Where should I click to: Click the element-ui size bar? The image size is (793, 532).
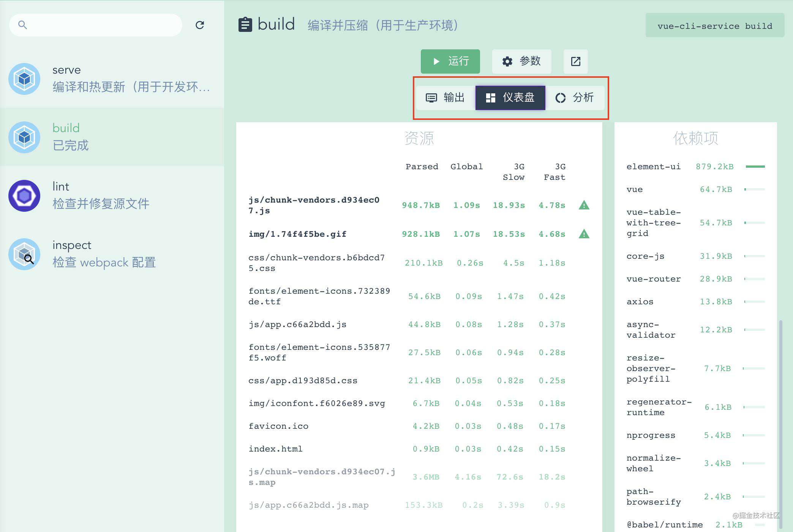tap(755, 167)
